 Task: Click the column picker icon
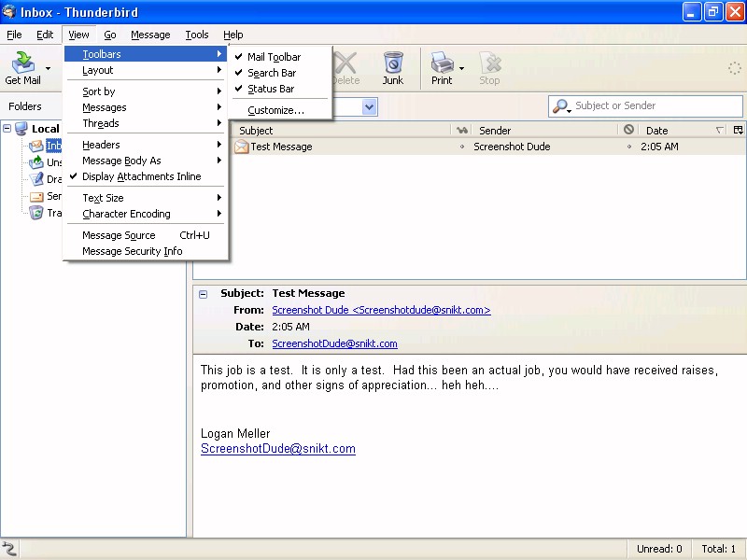738,130
